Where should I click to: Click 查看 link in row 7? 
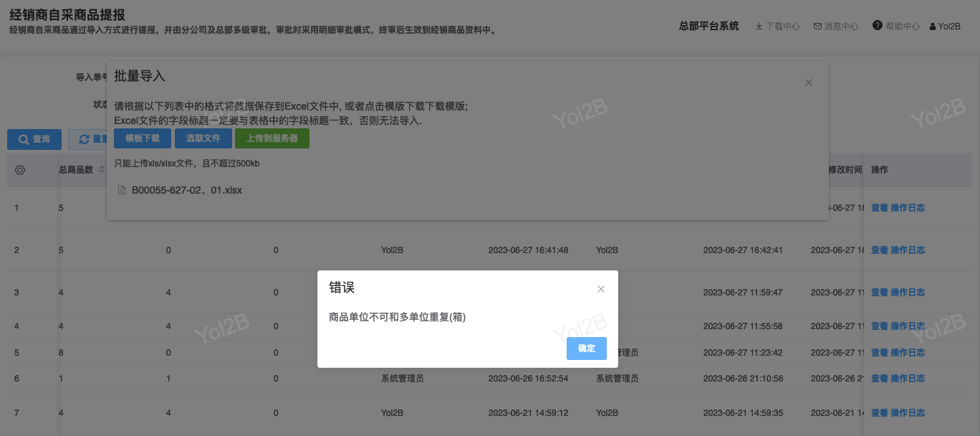pyautogui.click(x=879, y=413)
